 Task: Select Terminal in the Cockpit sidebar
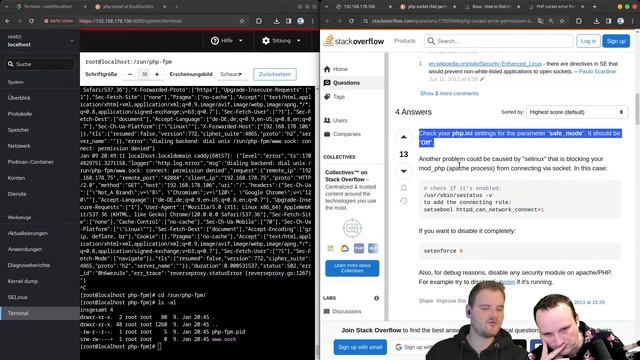[x=40, y=313]
